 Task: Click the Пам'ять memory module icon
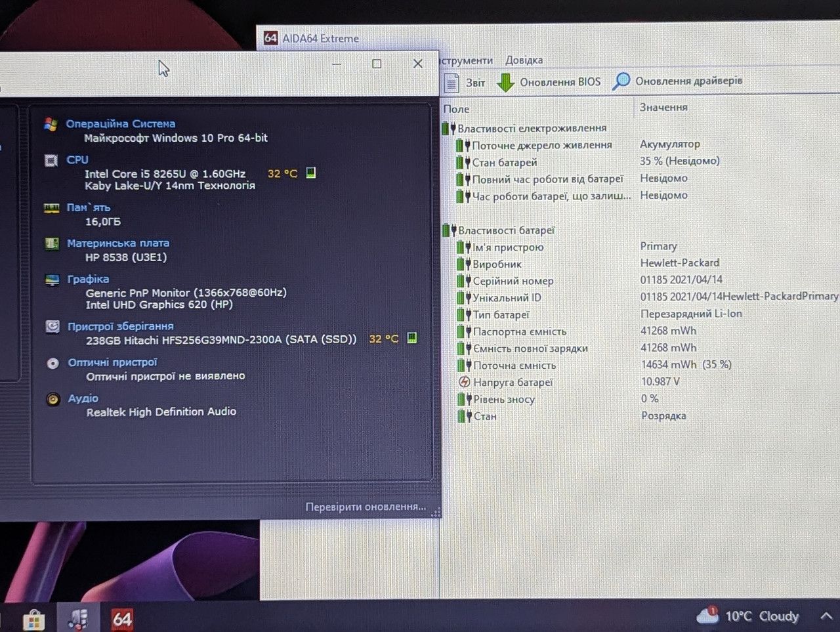[x=51, y=208]
